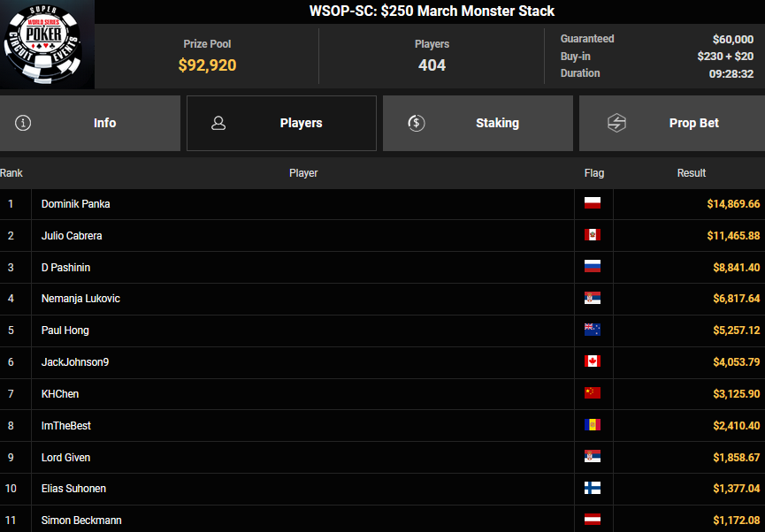Click the WSOP Super Circuit poker logo
The width and height of the screenshot is (765, 532).
[47, 44]
